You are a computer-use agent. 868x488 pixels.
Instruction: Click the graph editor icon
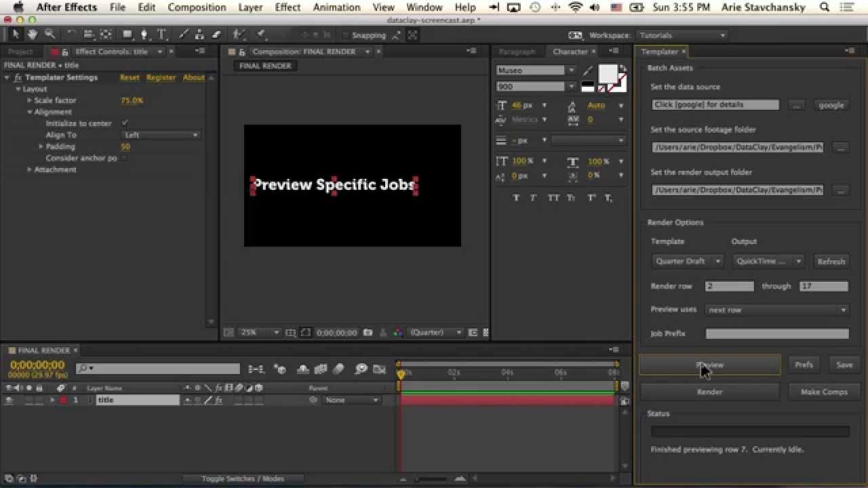[x=380, y=369]
